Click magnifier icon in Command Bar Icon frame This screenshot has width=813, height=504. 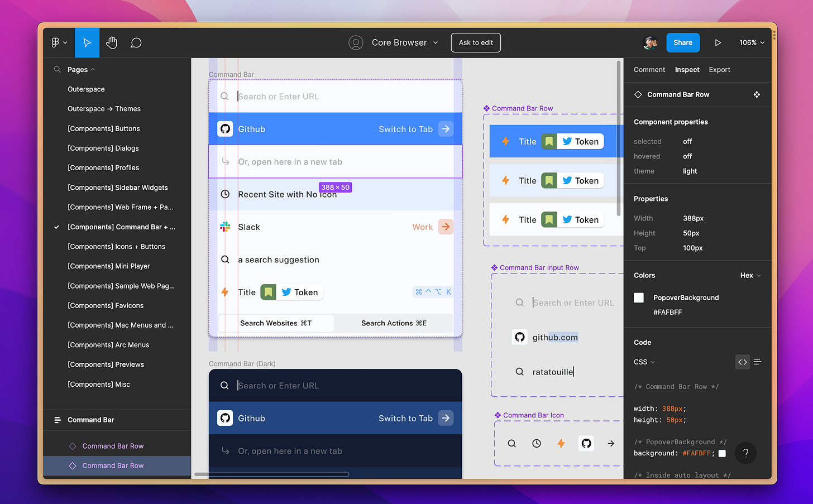point(511,443)
